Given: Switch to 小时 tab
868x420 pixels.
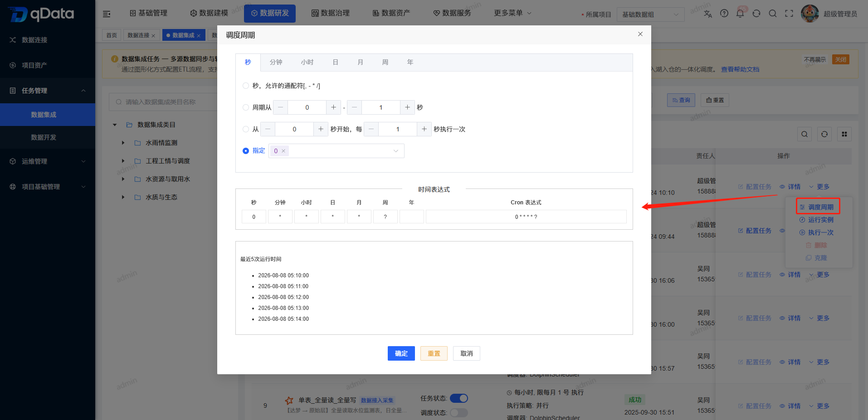Looking at the screenshot, I should point(307,63).
